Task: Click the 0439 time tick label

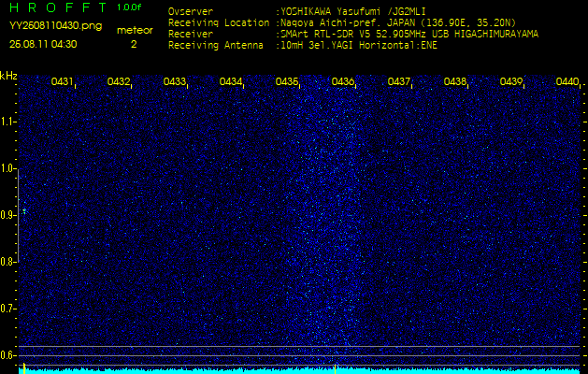Action: (x=511, y=81)
